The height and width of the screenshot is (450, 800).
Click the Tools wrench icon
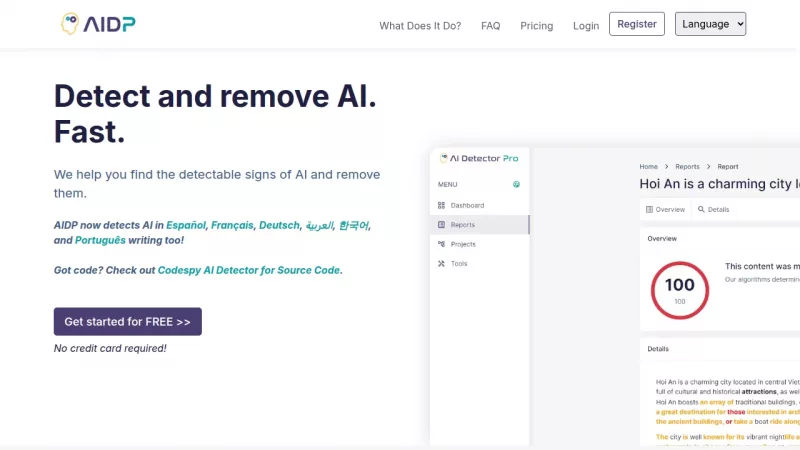[441, 263]
